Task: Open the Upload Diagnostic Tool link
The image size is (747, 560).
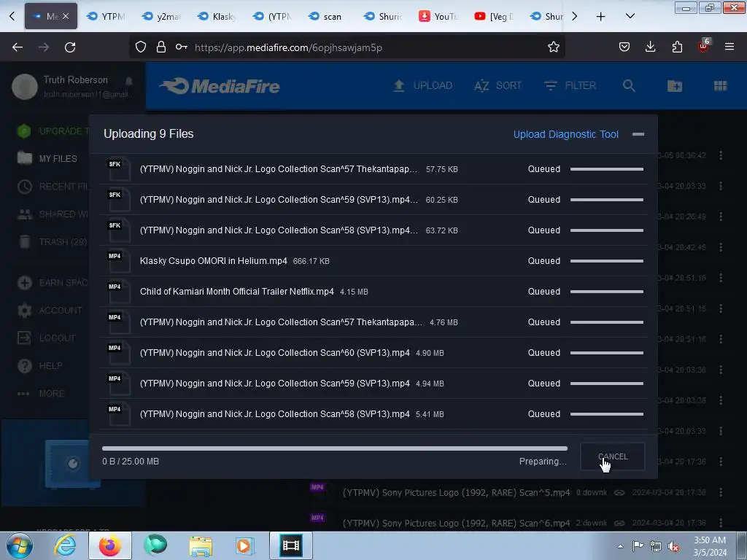Action: click(x=565, y=134)
